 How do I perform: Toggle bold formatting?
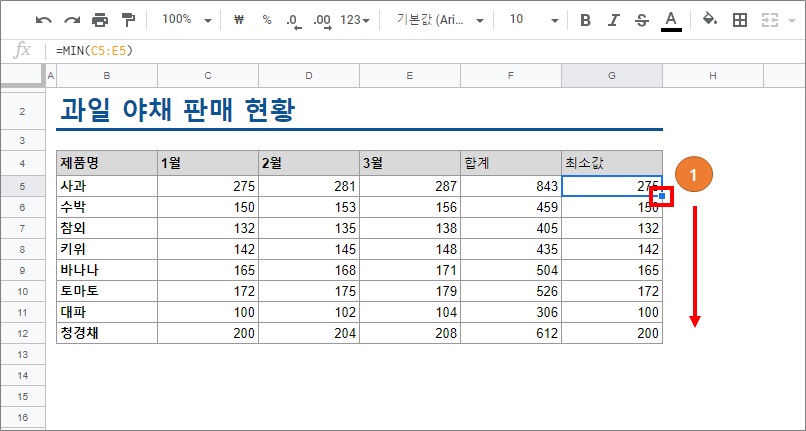coord(585,20)
